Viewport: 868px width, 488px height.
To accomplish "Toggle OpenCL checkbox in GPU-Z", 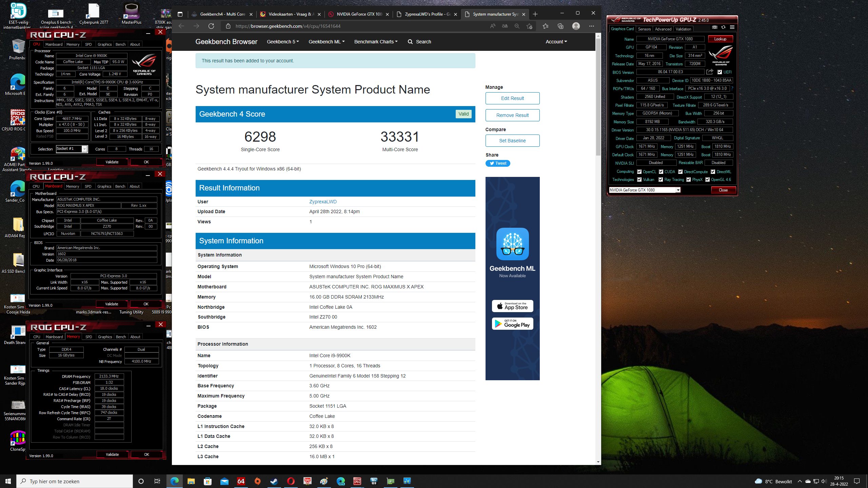I will (639, 172).
